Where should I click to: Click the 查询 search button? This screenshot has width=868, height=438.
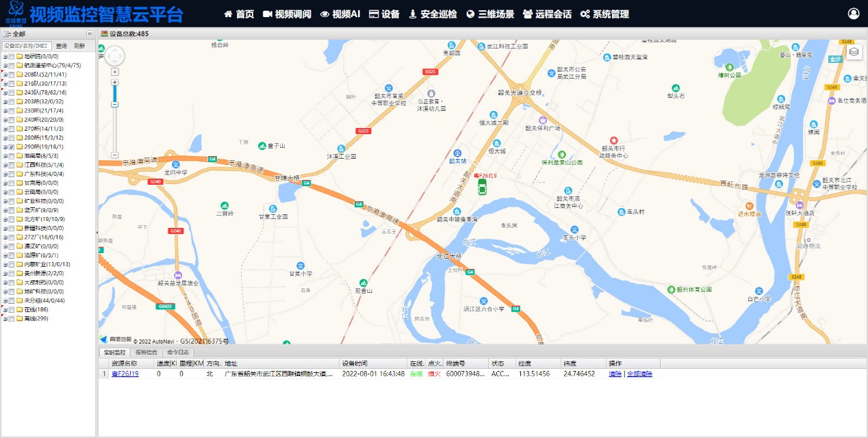click(62, 46)
